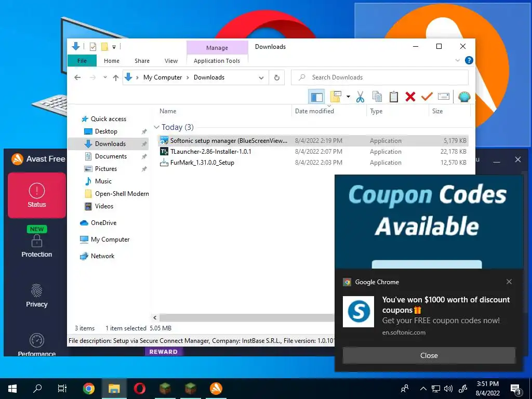
Task: Refresh the Downloads folder
Action: point(277,78)
